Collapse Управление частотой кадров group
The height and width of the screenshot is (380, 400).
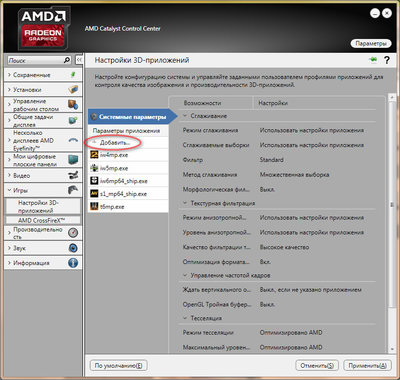(x=185, y=275)
